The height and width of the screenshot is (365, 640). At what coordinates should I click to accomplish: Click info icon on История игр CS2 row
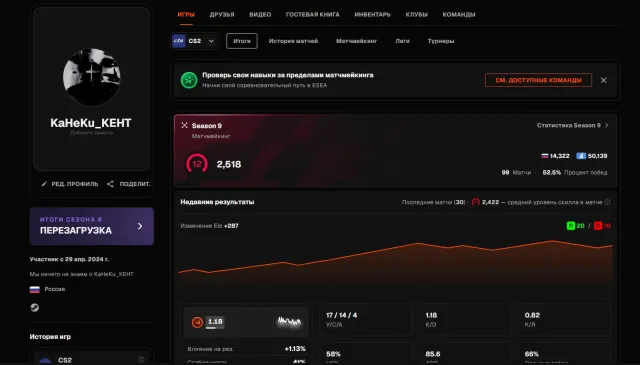click(x=142, y=360)
